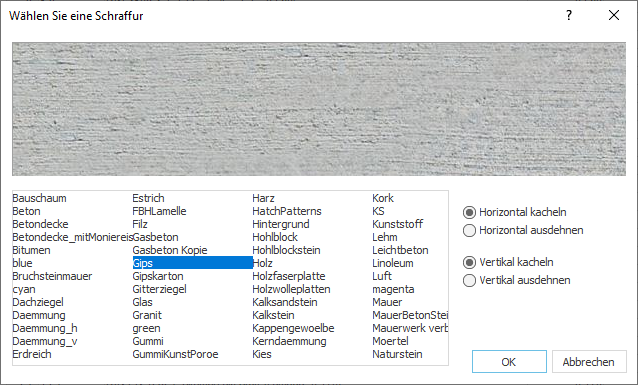
Task: Select Bruchsteinmauer hatch
Action: [52, 276]
